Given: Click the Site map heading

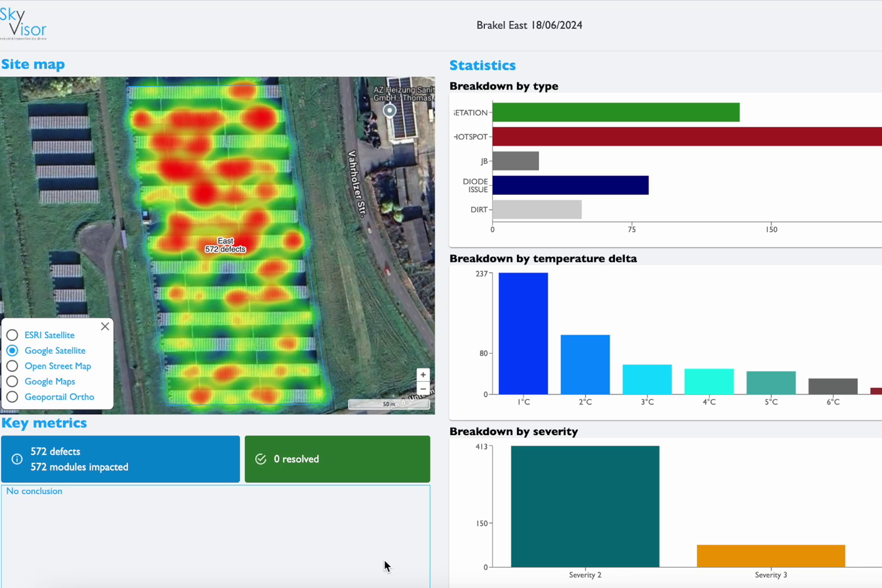Looking at the screenshot, I should click(33, 64).
